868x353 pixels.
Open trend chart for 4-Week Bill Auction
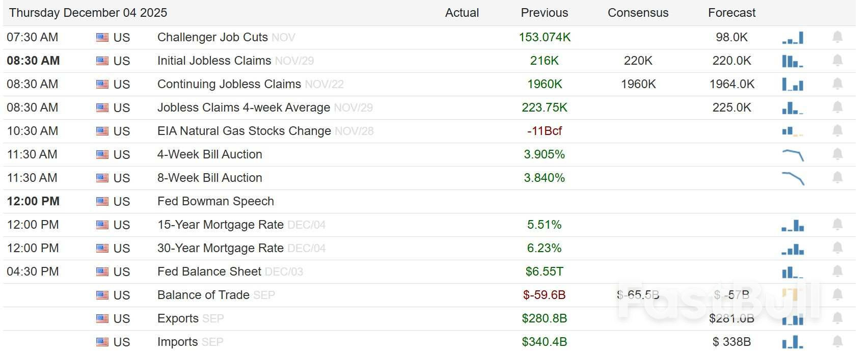793,155
